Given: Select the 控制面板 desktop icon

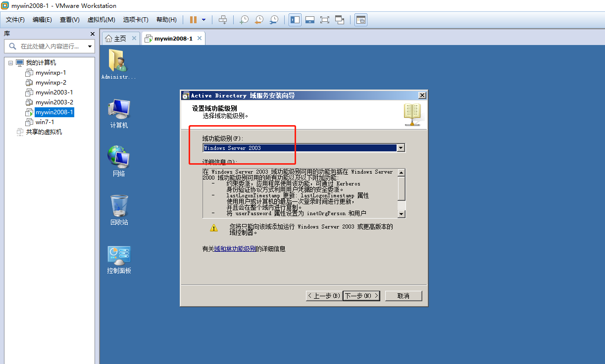Looking at the screenshot, I should pos(119,260).
